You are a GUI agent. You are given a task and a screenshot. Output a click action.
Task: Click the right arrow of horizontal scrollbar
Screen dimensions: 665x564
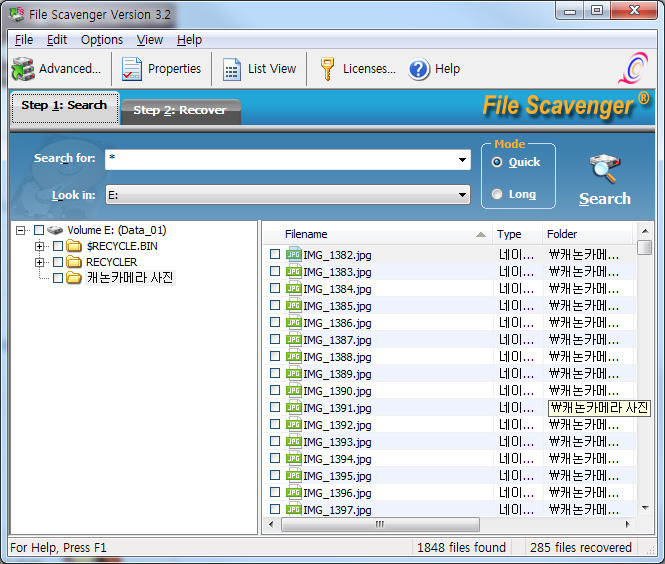coord(628,525)
